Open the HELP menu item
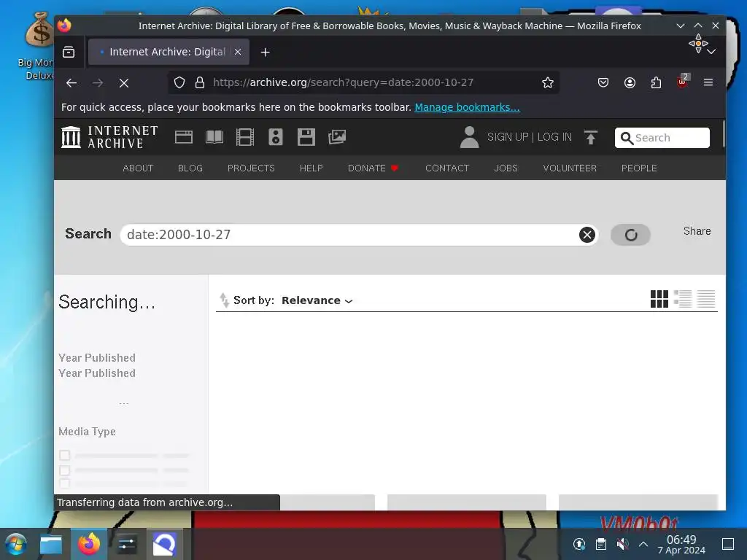747x560 pixels. (x=311, y=168)
